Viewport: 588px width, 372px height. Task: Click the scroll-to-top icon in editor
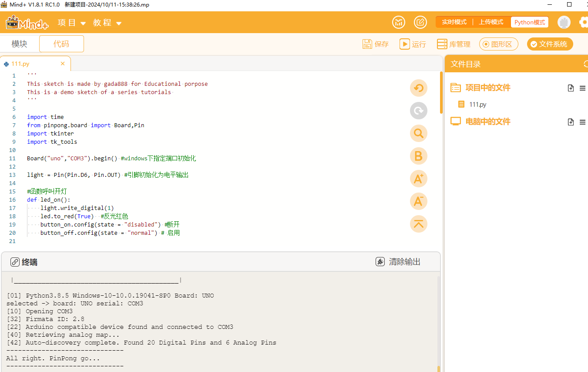coord(419,224)
